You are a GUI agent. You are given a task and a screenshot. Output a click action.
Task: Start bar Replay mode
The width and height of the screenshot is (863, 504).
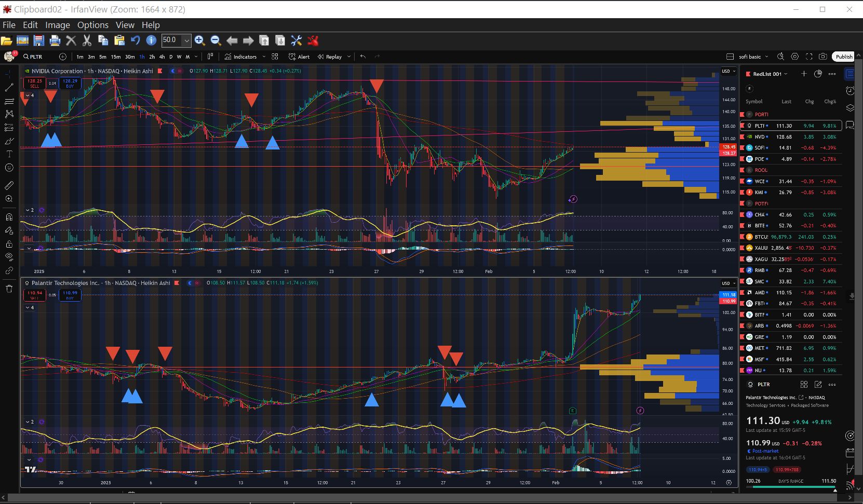pyautogui.click(x=330, y=57)
